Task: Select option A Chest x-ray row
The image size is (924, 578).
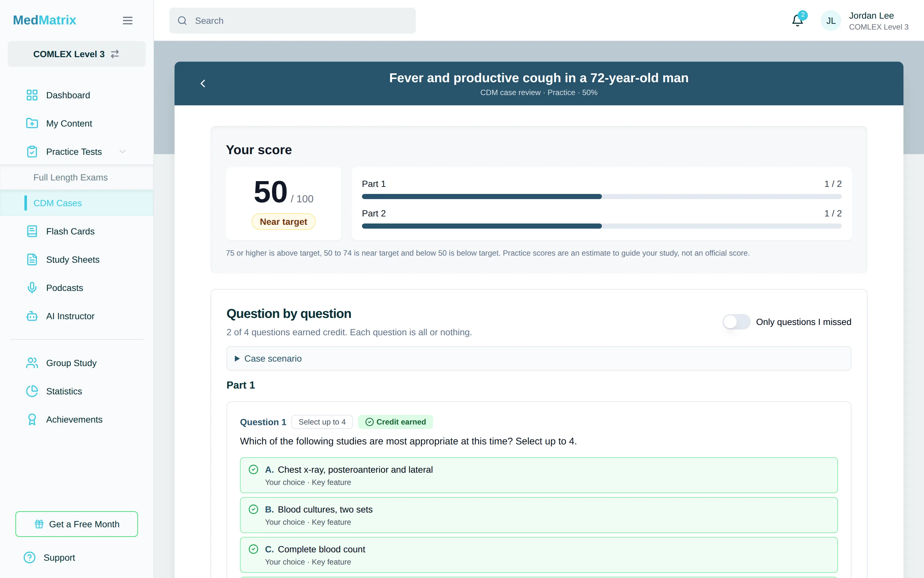Action: [x=538, y=475]
